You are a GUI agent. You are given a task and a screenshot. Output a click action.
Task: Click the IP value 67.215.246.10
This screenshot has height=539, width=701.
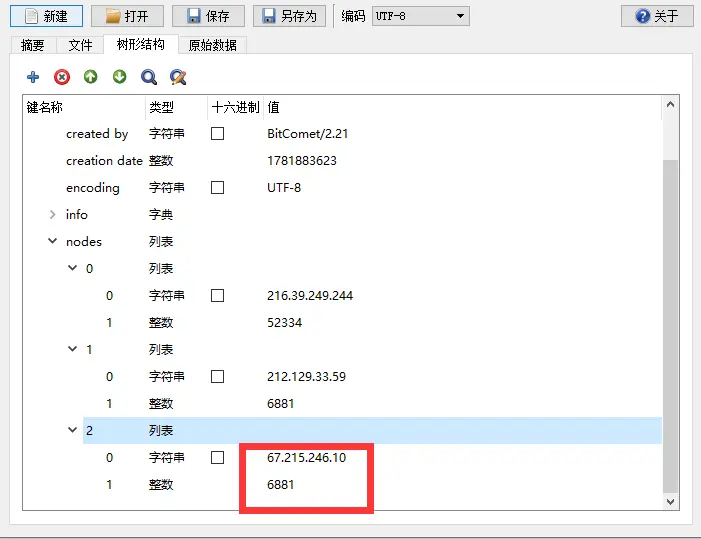coord(306,457)
